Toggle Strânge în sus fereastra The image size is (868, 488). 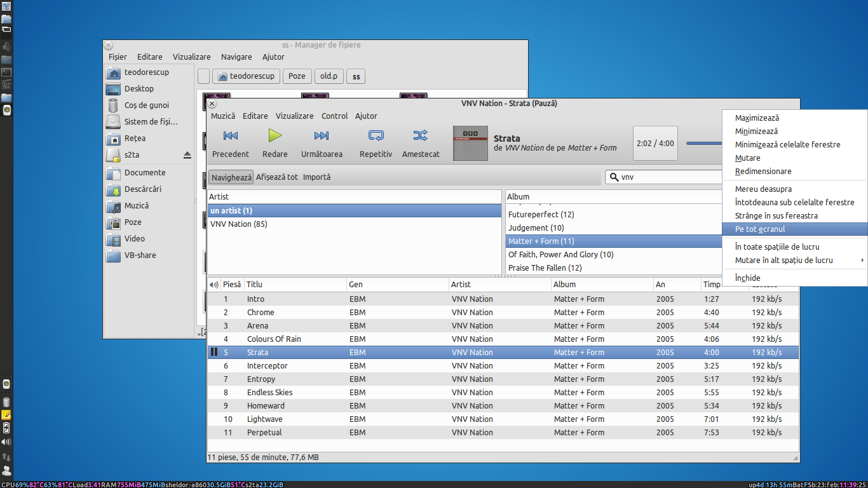795,216
